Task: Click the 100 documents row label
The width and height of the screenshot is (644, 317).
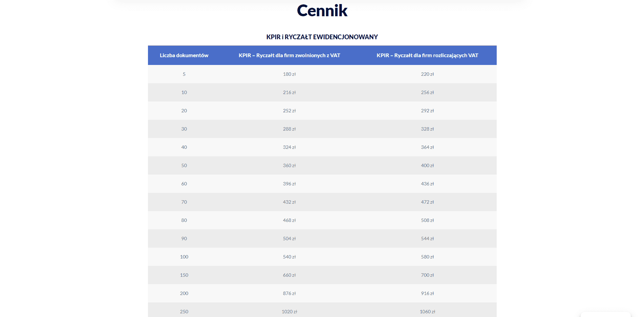Action: pos(184,257)
